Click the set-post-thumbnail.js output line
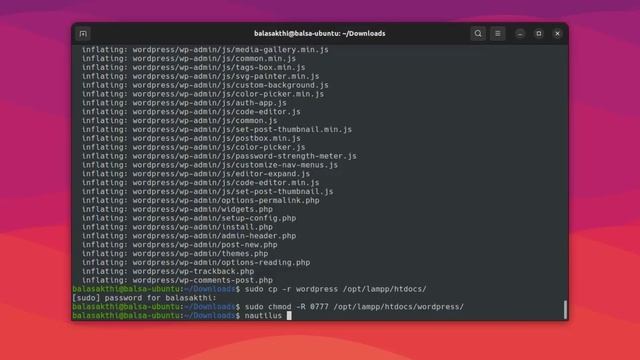 [x=207, y=191]
